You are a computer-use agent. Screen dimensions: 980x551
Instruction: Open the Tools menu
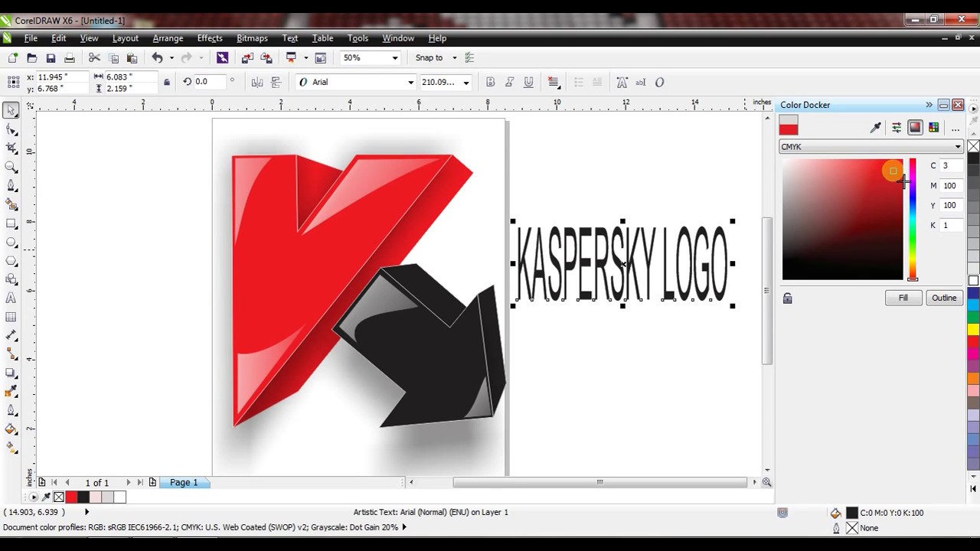pyautogui.click(x=358, y=38)
